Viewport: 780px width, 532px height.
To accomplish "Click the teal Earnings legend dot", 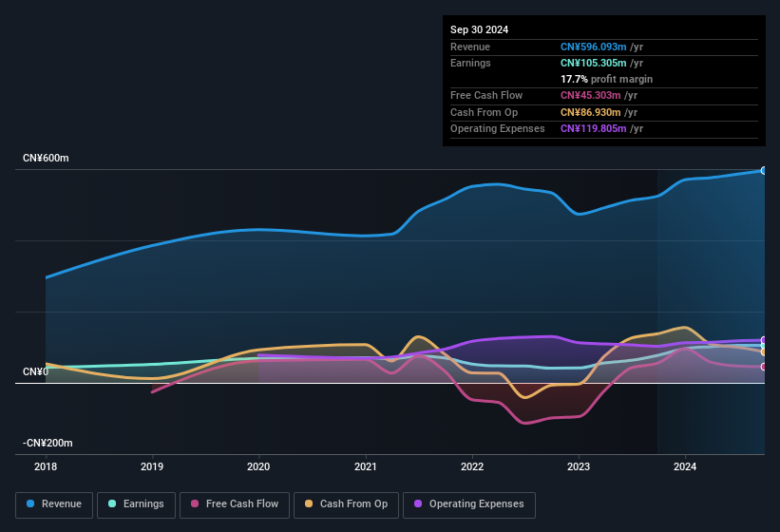I will click(x=113, y=503).
